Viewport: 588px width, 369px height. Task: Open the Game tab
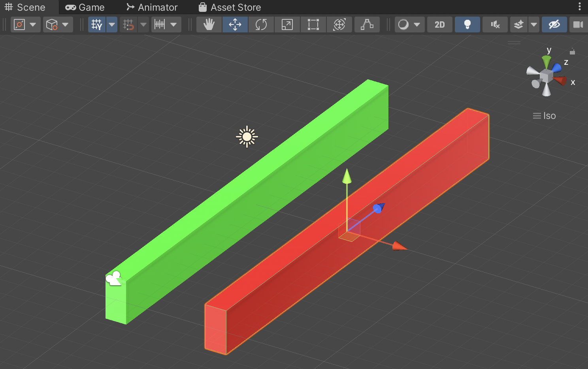[85, 7]
